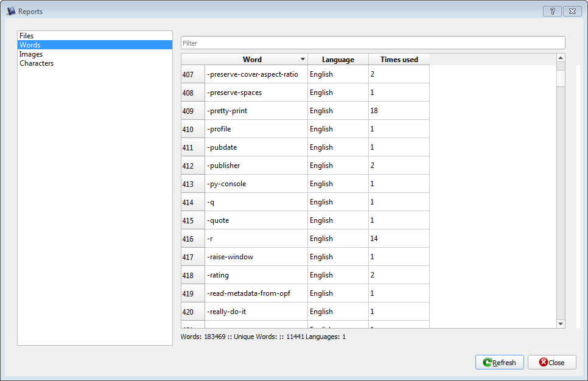Click row header 407

(x=193, y=74)
